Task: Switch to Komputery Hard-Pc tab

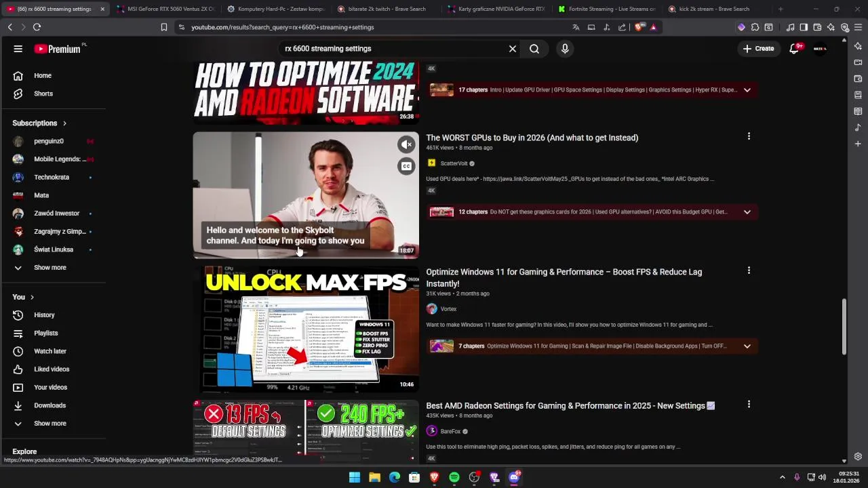Action: 275,9
